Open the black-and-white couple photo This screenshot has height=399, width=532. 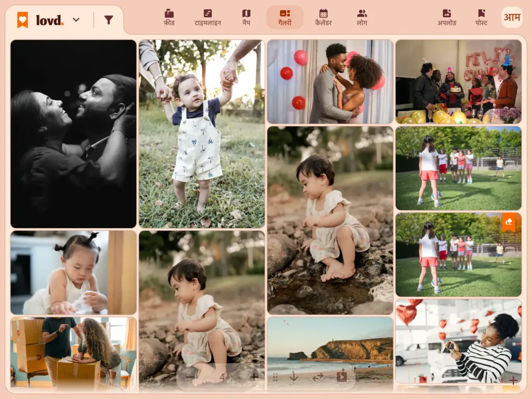click(x=73, y=134)
